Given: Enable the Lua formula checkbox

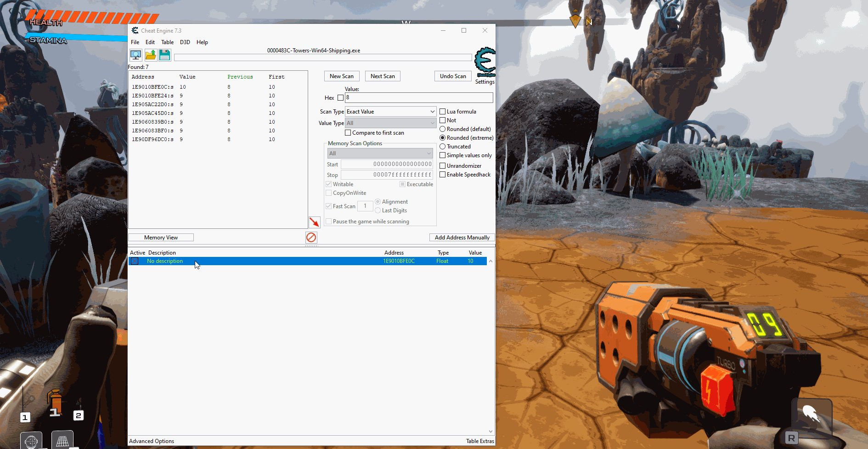Looking at the screenshot, I should (x=443, y=112).
